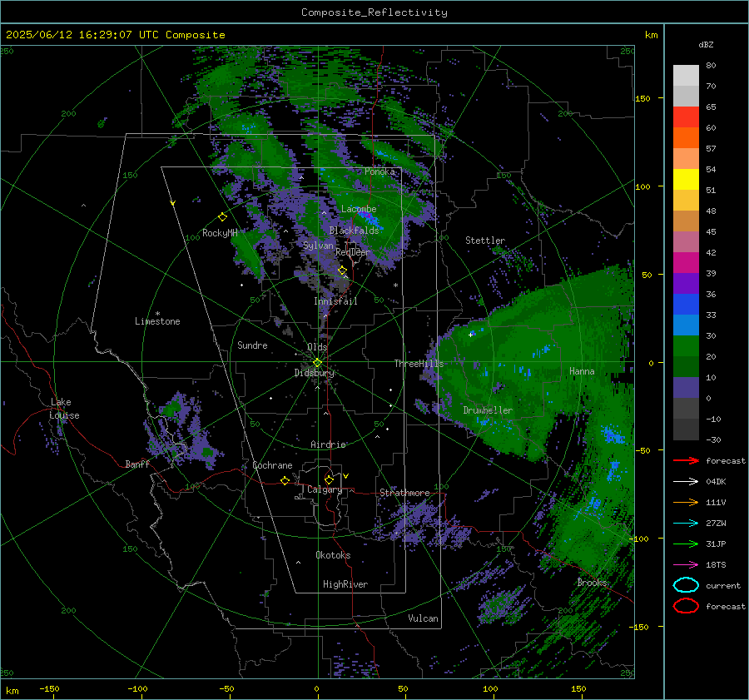This screenshot has height=700, width=749.
Task: Click the Drumheller city label
Action: click(x=488, y=410)
